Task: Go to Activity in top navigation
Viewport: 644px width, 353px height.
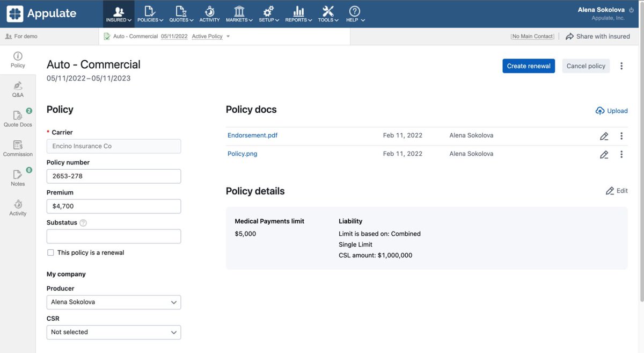Action: pos(209,14)
